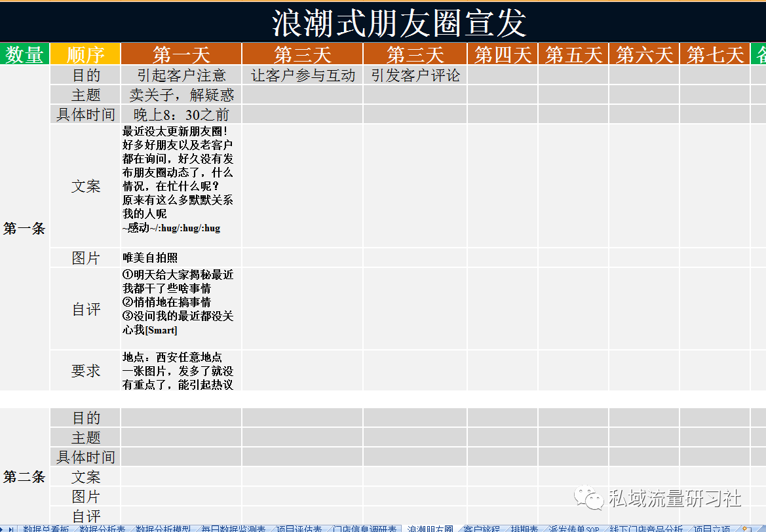The height and width of the screenshot is (532, 766).
Task: Click the cell 卖关子，解疑惑
Action: click(x=182, y=95)
